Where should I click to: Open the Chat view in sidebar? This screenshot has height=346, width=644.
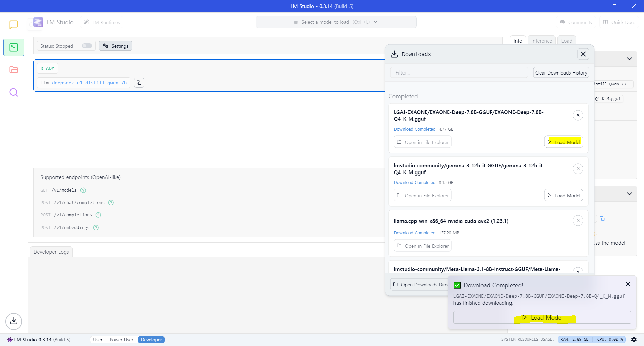point(14,25)
